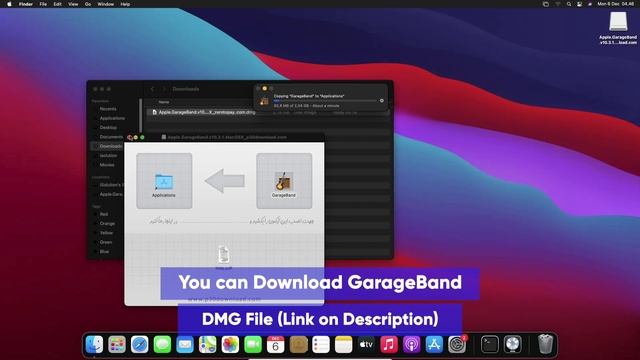Select the mounted GarageBand disk on desktop
Screen dimensions: 640x360
[x=618, y=22]
